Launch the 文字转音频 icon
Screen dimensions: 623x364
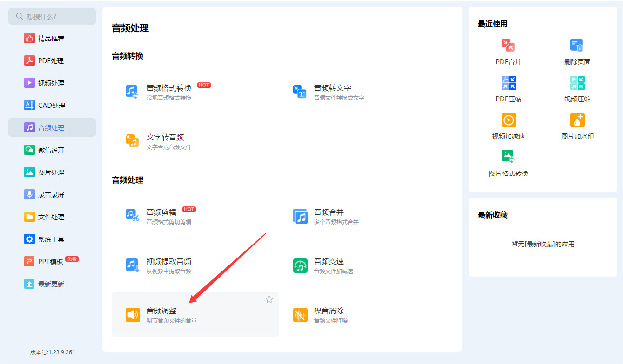(132, 141)
